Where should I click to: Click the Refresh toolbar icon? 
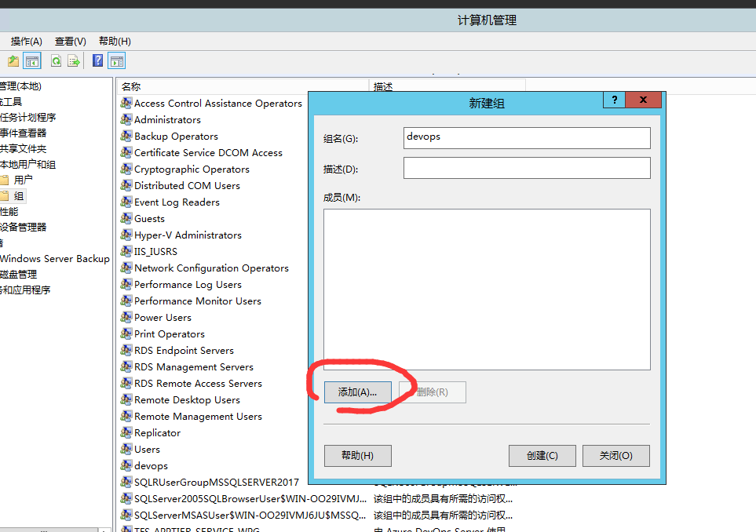click(57, 61)
